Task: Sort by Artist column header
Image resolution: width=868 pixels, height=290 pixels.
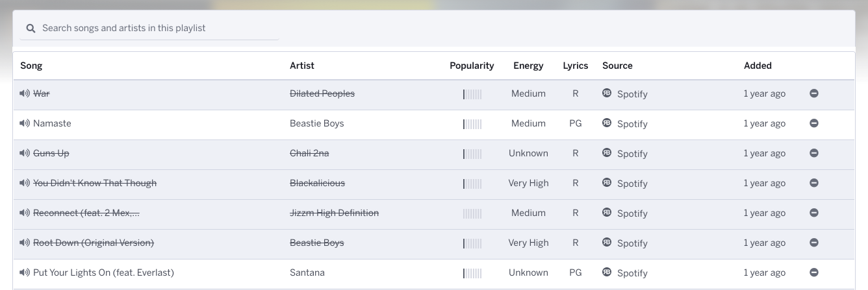Action: 302,66
